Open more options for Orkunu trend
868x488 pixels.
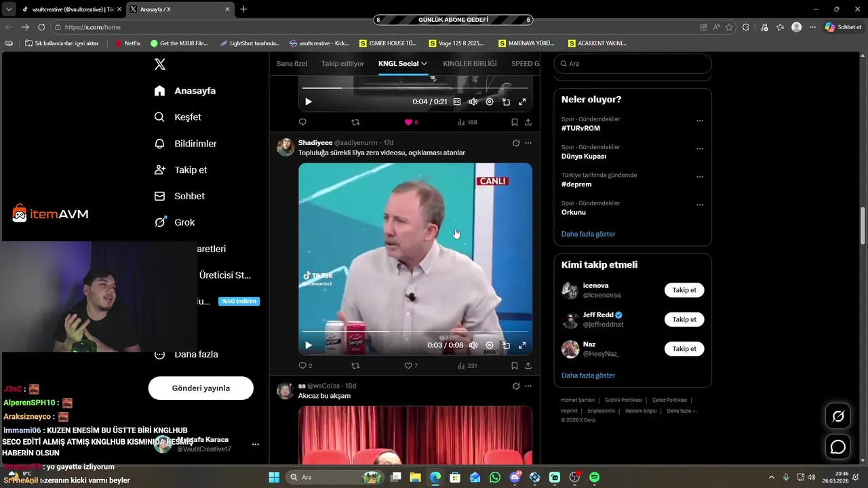[700, 205]
